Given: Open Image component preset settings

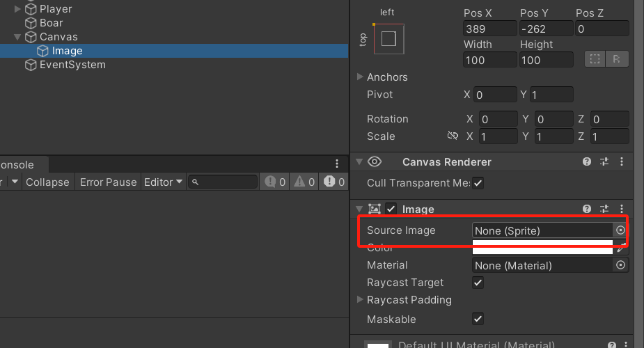Looking at the screenshot, I should 604,209.
